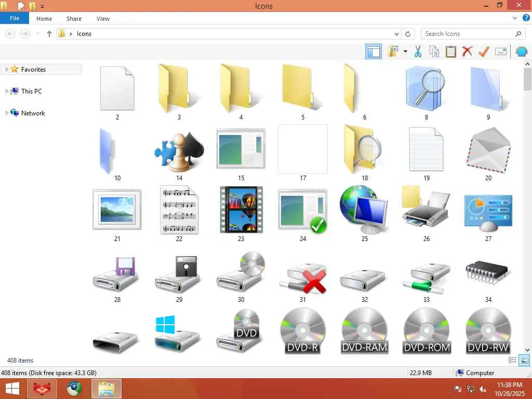Select the DVD-ROM disc icon

click(x=427, y=331)
